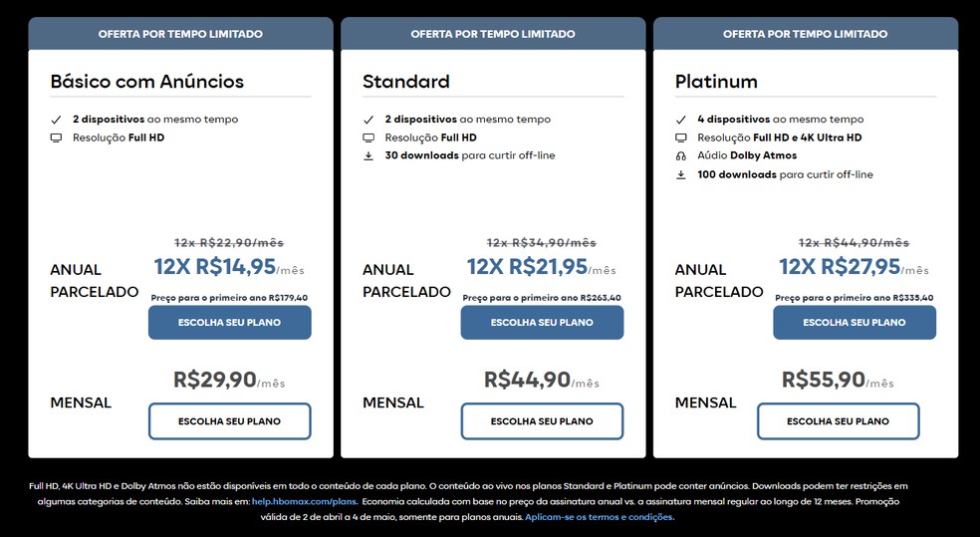The height and width of the screenshot is (537, 980).
Task: Choose annual Standard plan button
Action: point(542,323)
